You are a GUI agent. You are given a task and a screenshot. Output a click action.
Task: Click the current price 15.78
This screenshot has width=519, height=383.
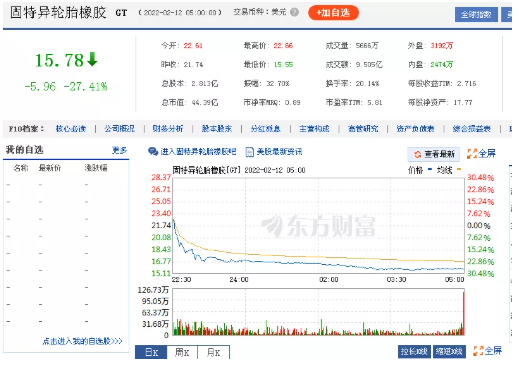coord(59,60)
